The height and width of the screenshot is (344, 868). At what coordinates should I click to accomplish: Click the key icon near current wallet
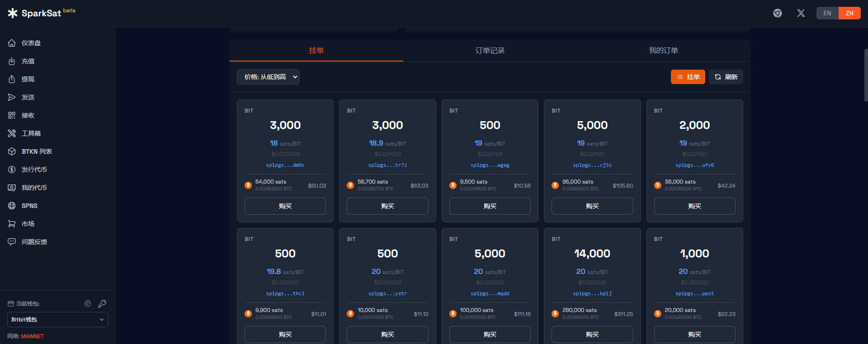102,304
